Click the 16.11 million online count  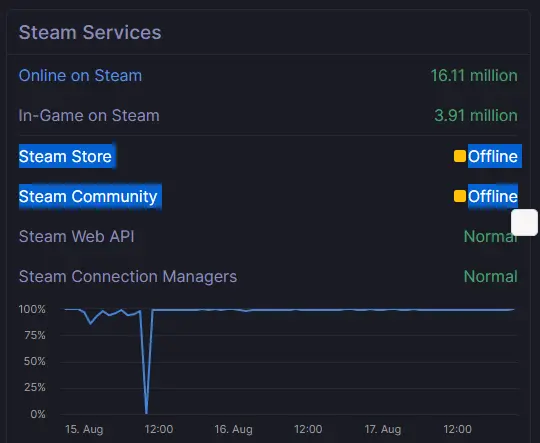[x=474, y=75]
